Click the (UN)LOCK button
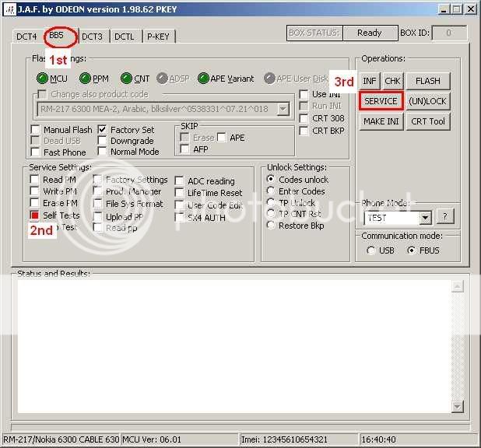 click(x=428, y=101)
